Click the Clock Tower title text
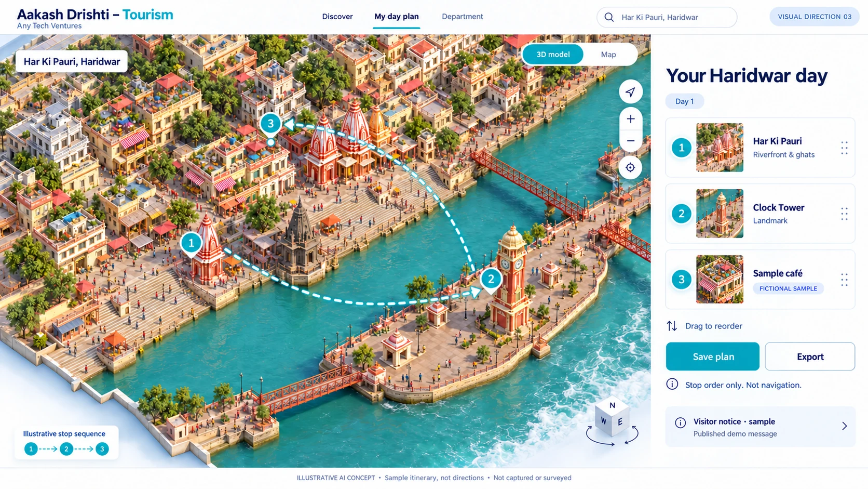Viewport: 868px width, 489px height. (778, 207)
